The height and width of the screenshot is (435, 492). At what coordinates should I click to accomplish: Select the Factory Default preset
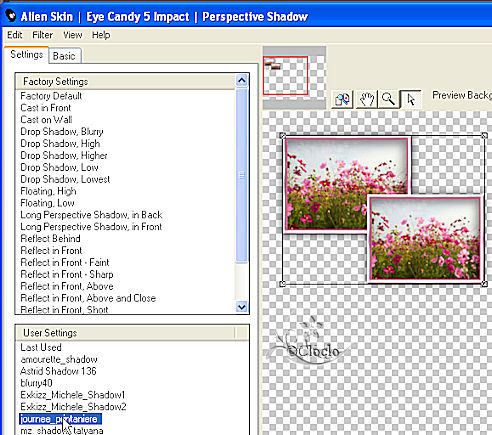tap(51, 96)
